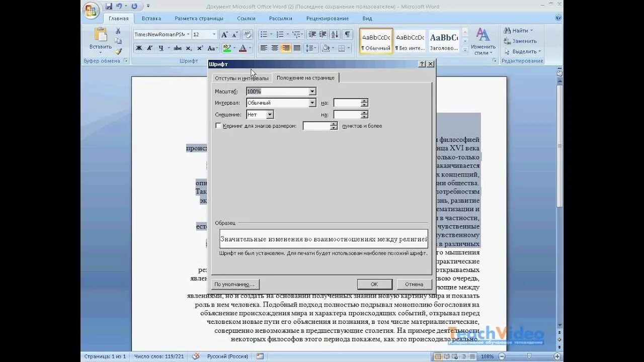Open Смещение position dropdown
Viewport: 644px width, 362px height.
tap(269, 115)
